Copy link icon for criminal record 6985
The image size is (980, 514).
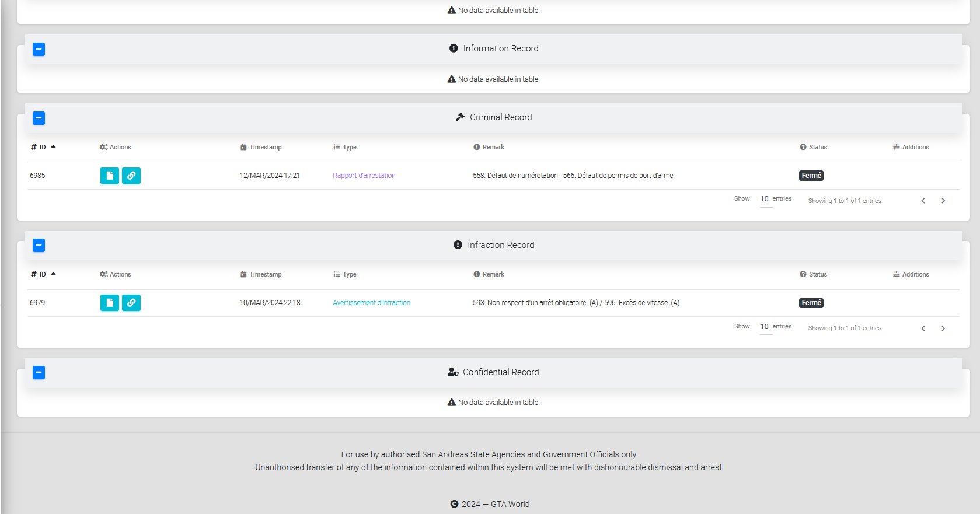(x=131, y=176)
